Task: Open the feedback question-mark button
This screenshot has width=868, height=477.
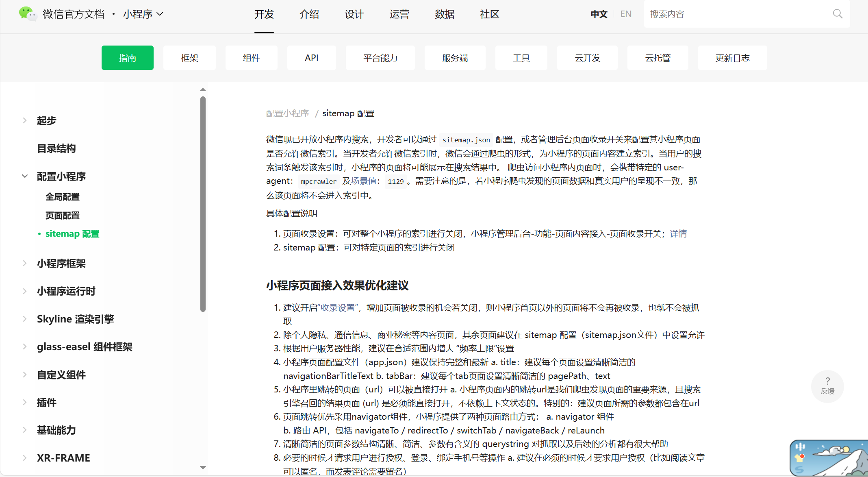Action: [x=827, y=386]
